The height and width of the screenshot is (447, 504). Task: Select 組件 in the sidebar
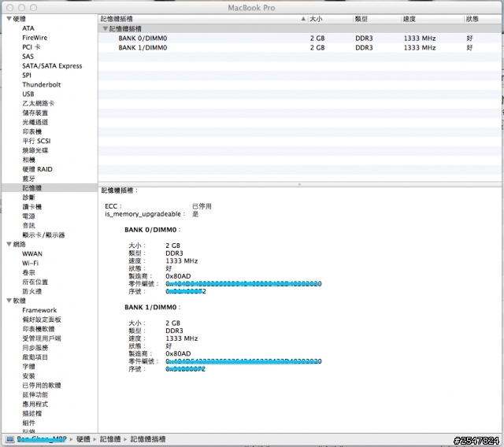(x=28, y=423)
